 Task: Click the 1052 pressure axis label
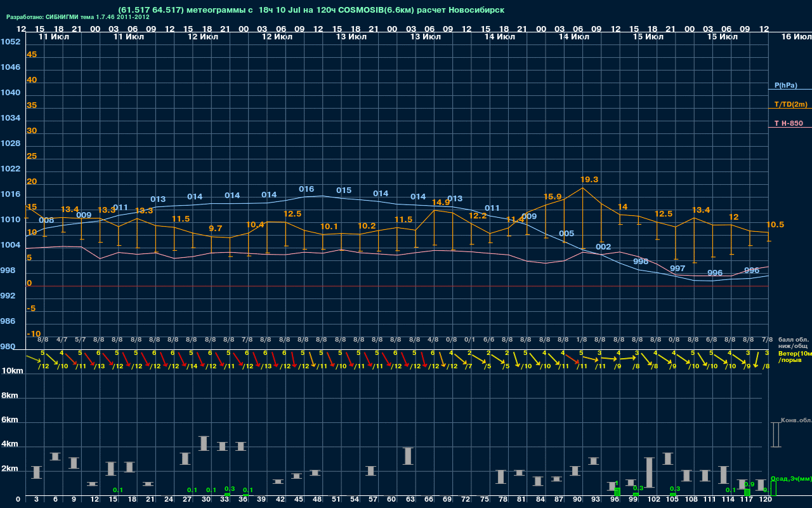click(x=10, y=42)
